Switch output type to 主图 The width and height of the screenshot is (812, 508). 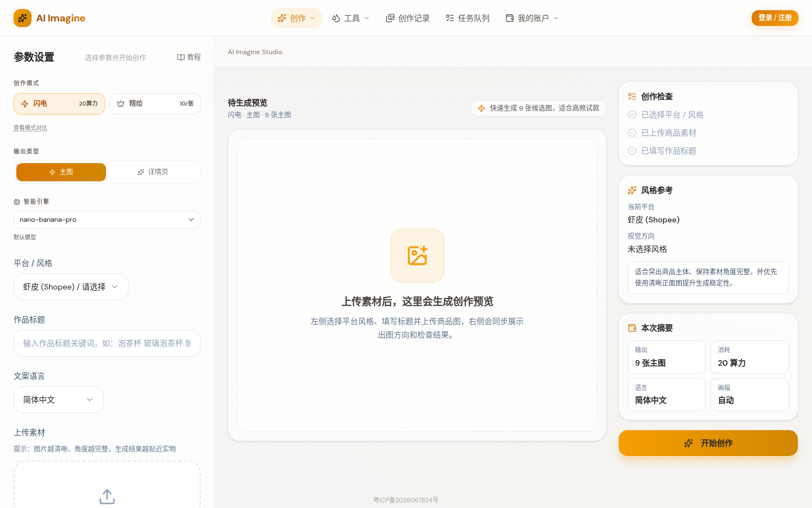tap(61, 172)
